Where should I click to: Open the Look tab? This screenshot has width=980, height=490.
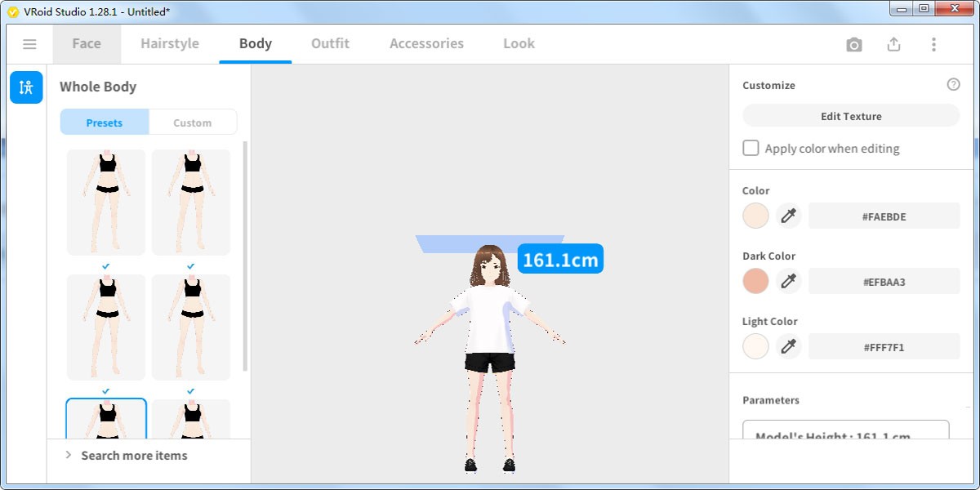tap(518, 44)
